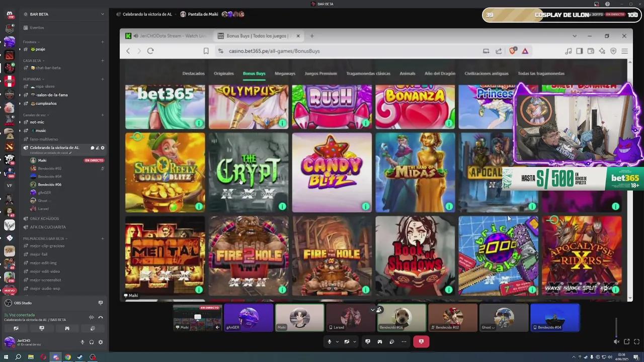Collapse the Frontera category

(x=30, y=42)
